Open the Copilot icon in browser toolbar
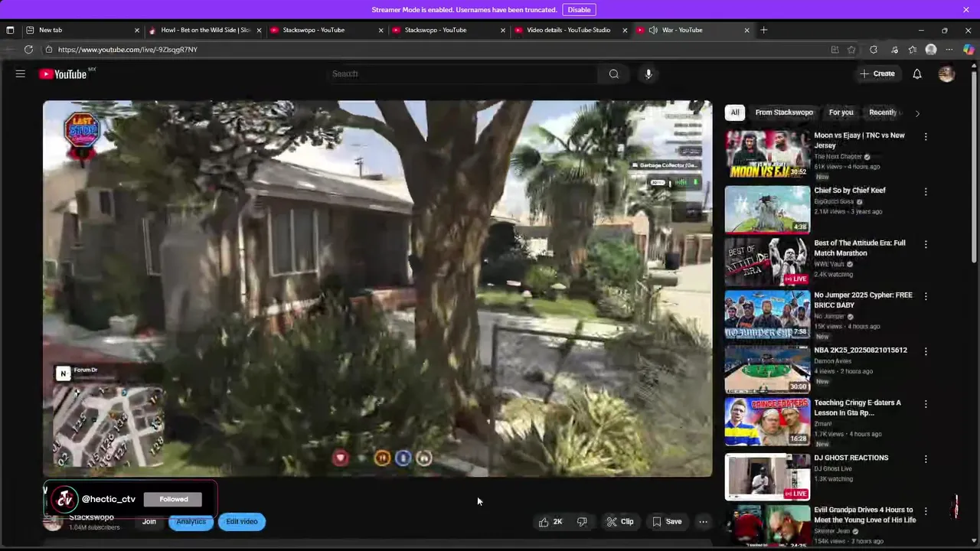980x551 pixels. pos(969,50)
